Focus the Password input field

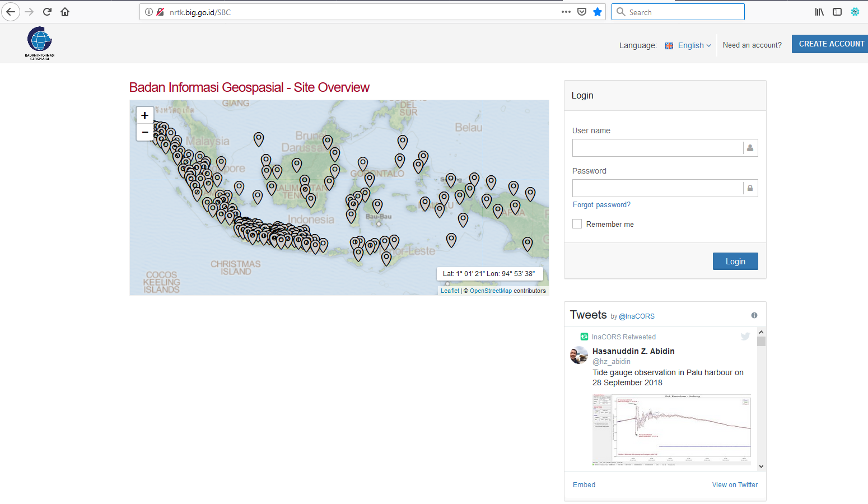pyautogui.click(x=657, y=188)
